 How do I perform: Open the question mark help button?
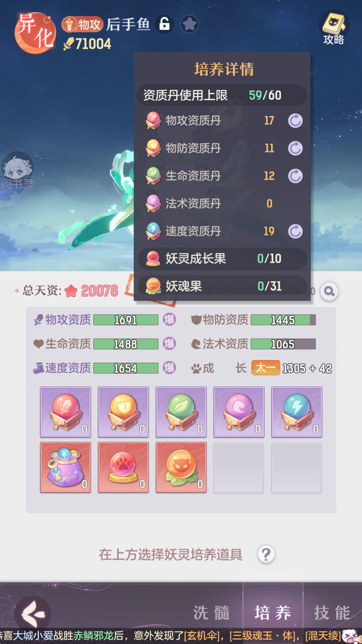[x=266, y=555]
